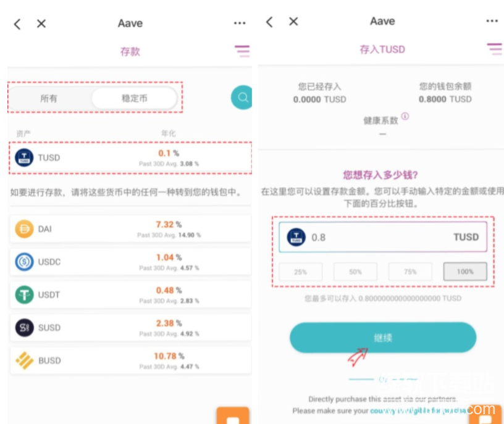Click the DAI coin icon
The image size is (504, 424).
pos(25,229)
